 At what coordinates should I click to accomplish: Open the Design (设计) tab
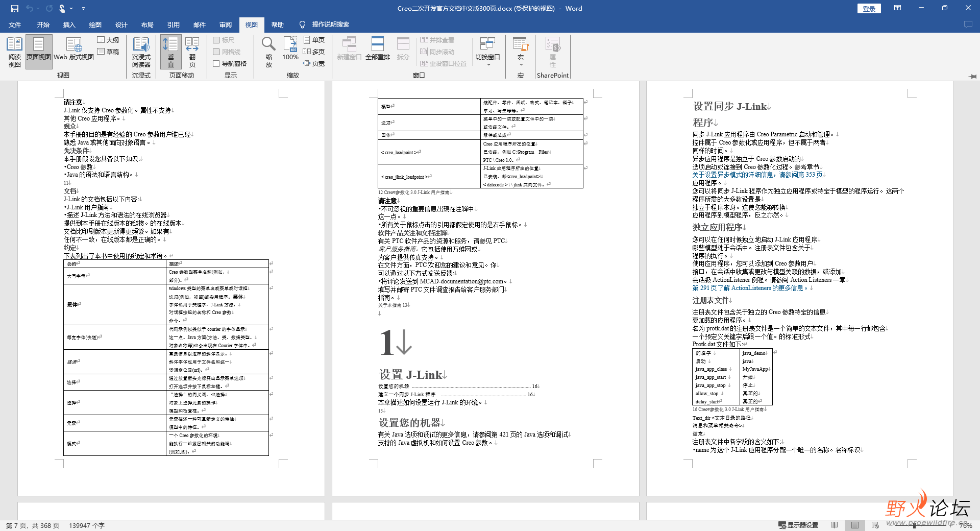(x=121, y=25)
